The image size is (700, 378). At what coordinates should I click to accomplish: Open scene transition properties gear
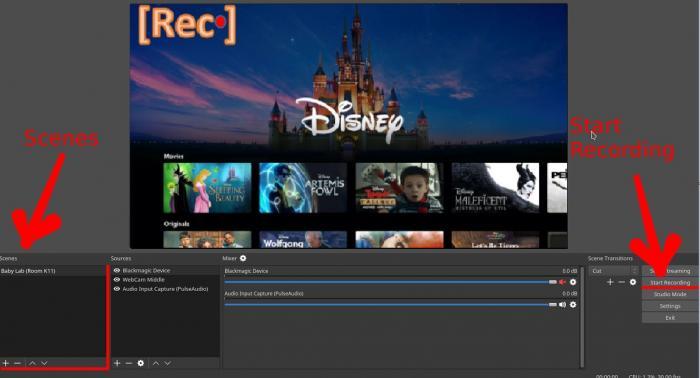click(633, 282)
